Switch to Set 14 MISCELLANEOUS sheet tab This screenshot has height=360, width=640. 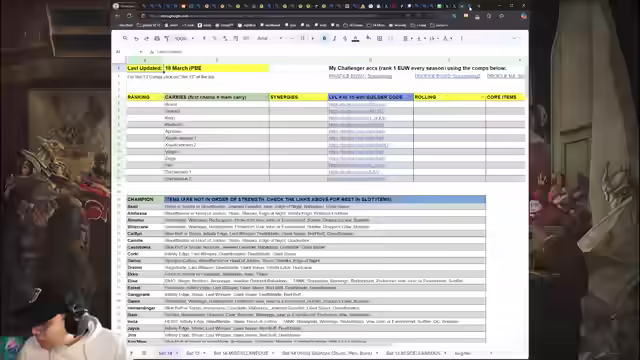241,353
